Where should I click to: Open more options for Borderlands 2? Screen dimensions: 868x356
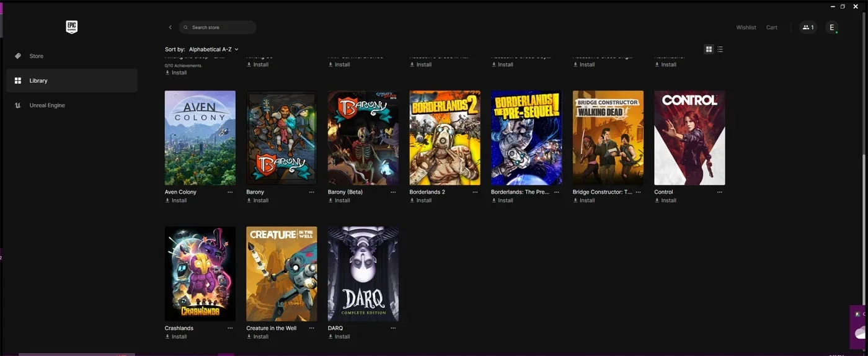475,192
